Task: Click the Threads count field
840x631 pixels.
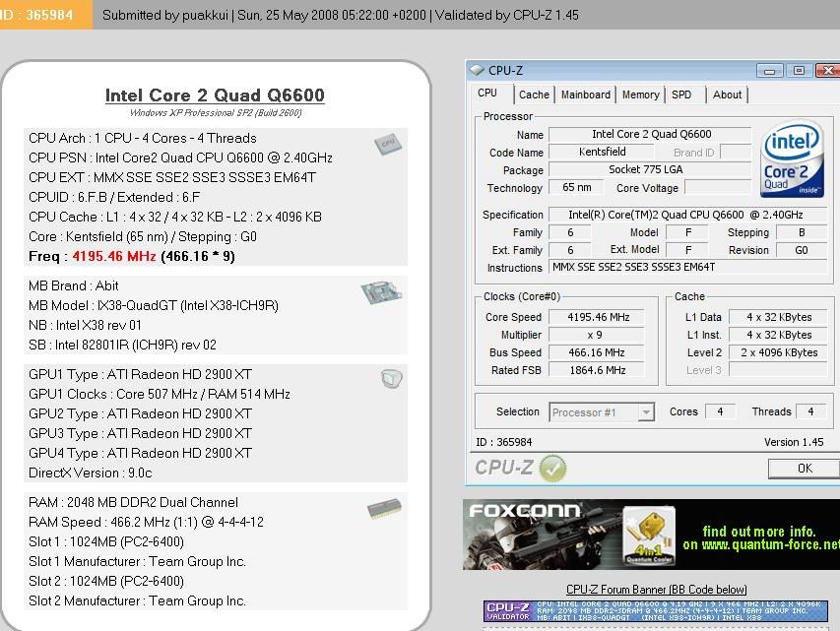Action: [810, 411]
